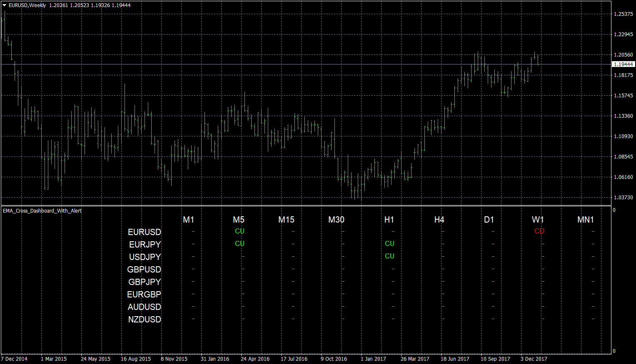Screen dimensions: 636x364
Task: Click the green CU signal for USDJPY H1
Action: point(389,256)
